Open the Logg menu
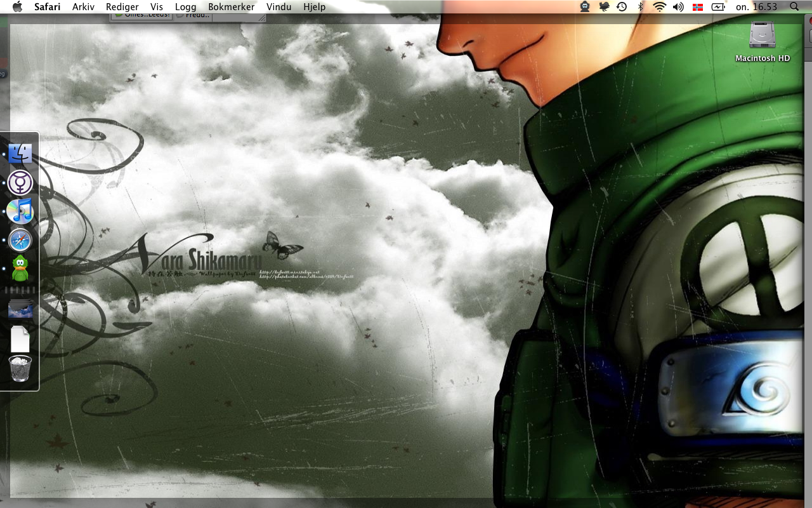Viewport: 812px width, 508px height. click(x=186, y=7)
